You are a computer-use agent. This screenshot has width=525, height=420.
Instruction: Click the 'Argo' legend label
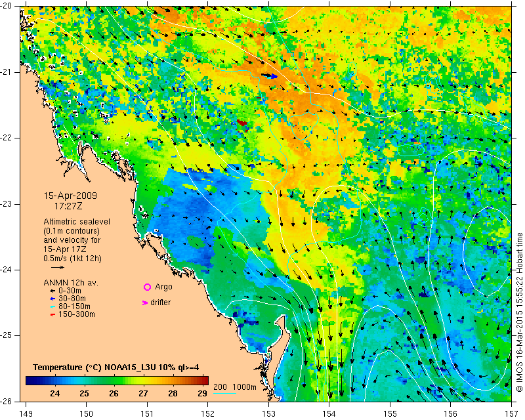point(163,287)
